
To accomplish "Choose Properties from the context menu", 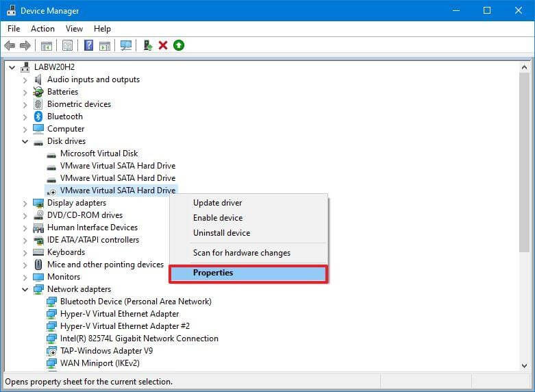I will (213, 273).
